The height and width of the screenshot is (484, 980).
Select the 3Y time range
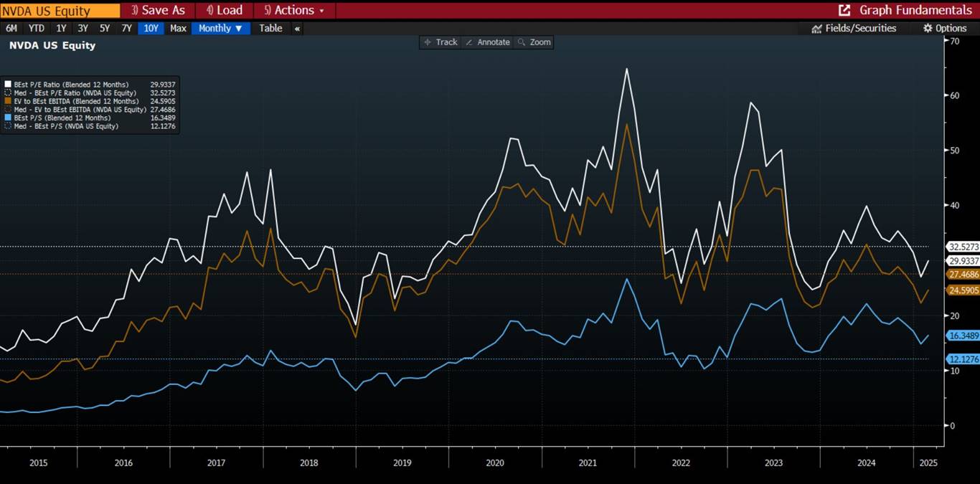pyautogui.click(x=83, y=29)
